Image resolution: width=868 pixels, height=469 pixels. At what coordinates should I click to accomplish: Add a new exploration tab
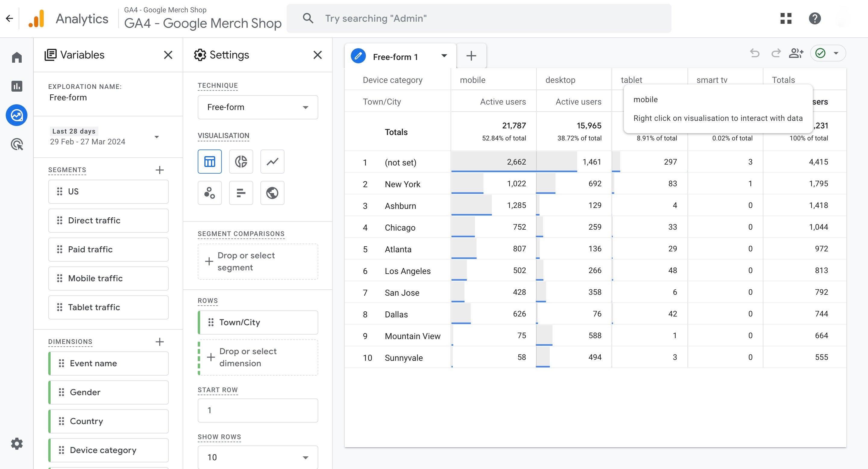coord(471,56)
